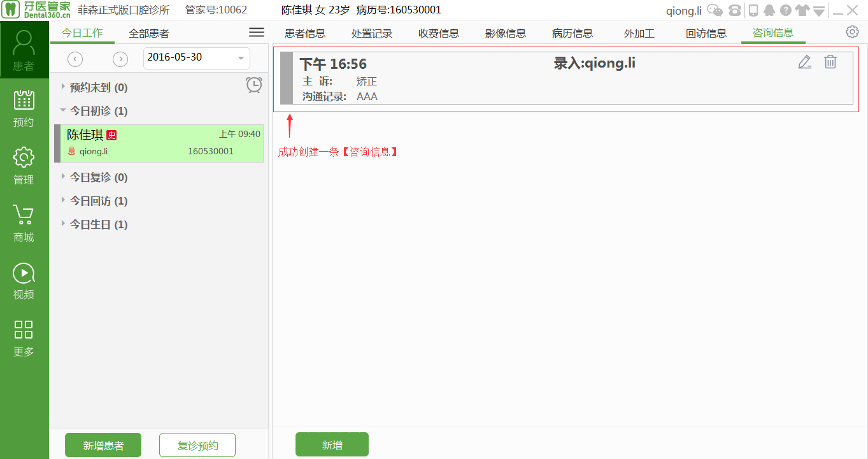868x459 pixels.
Task: Open help question mark icon
Action: pyautogui.click(x=786, y=10)
